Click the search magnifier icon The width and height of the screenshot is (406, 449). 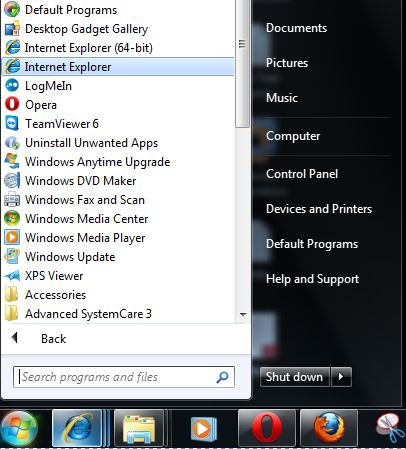pos(222,377)
